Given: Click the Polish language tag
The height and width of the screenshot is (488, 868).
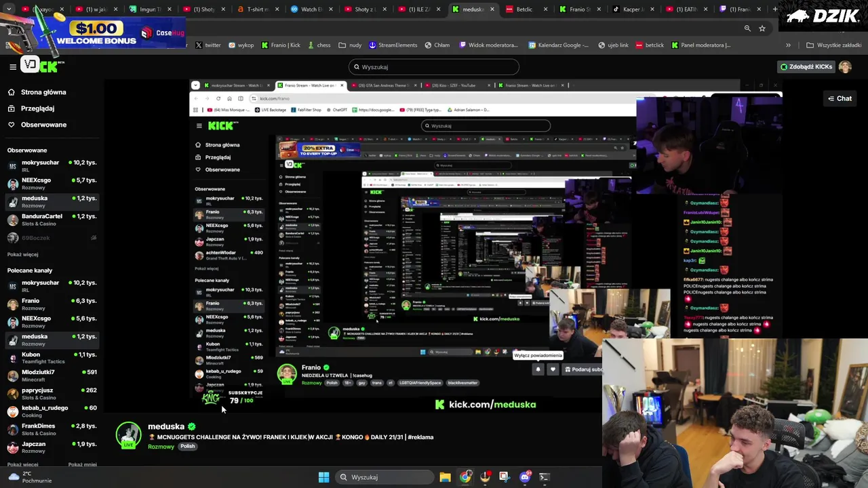Looking at the screenshot, I should tap(187, 447).
